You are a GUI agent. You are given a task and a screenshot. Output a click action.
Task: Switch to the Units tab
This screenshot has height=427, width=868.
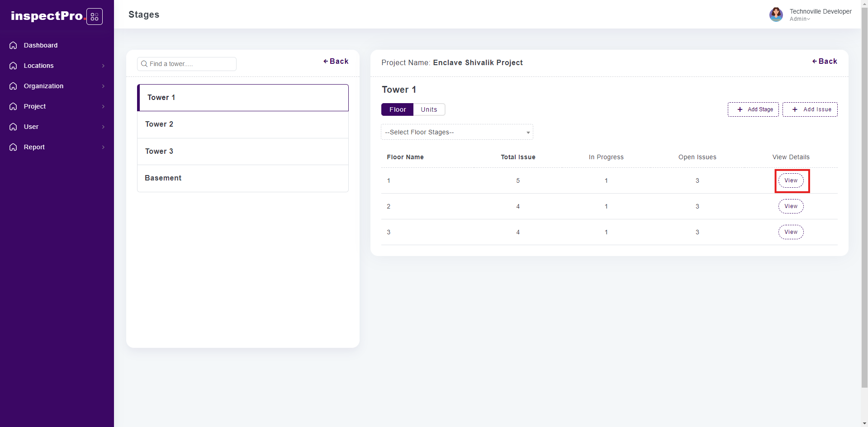pos(429,109)
